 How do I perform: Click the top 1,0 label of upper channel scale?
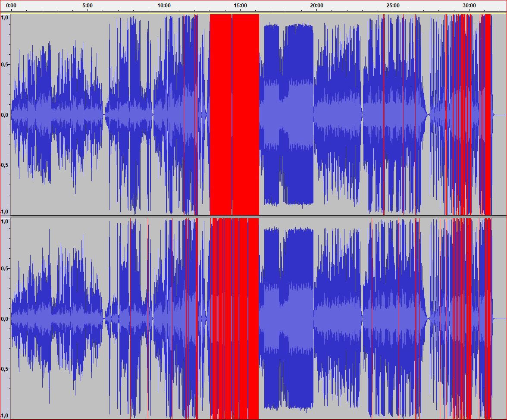coord(5,17)
